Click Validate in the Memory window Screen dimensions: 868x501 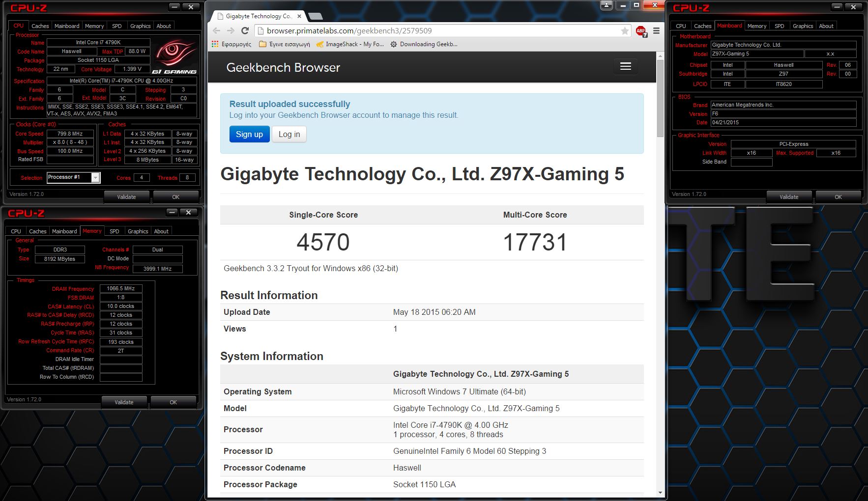(x=124, y=402)
